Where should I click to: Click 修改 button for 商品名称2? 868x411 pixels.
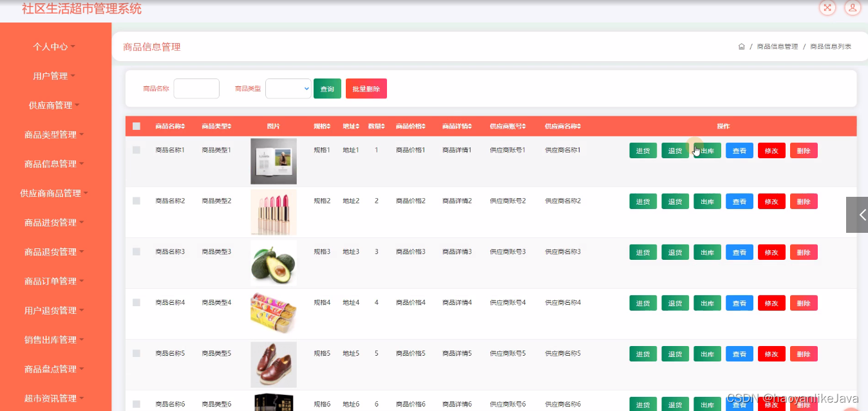coord(771,201)
